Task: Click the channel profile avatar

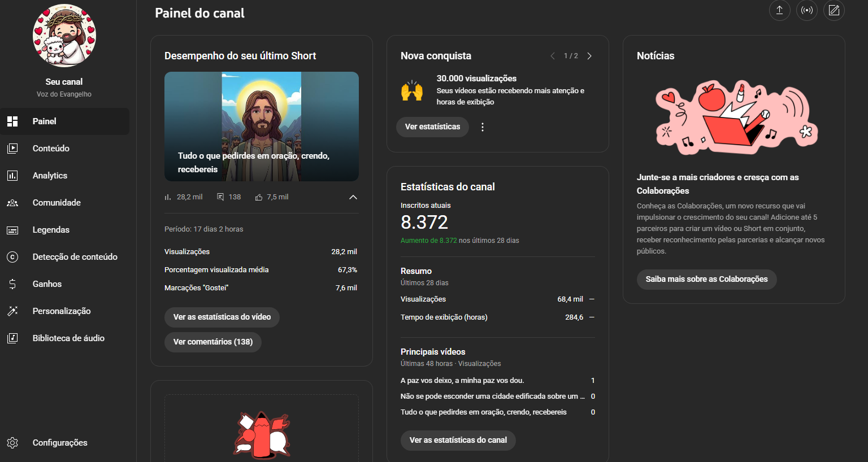Action: click(x=64, y=36)
